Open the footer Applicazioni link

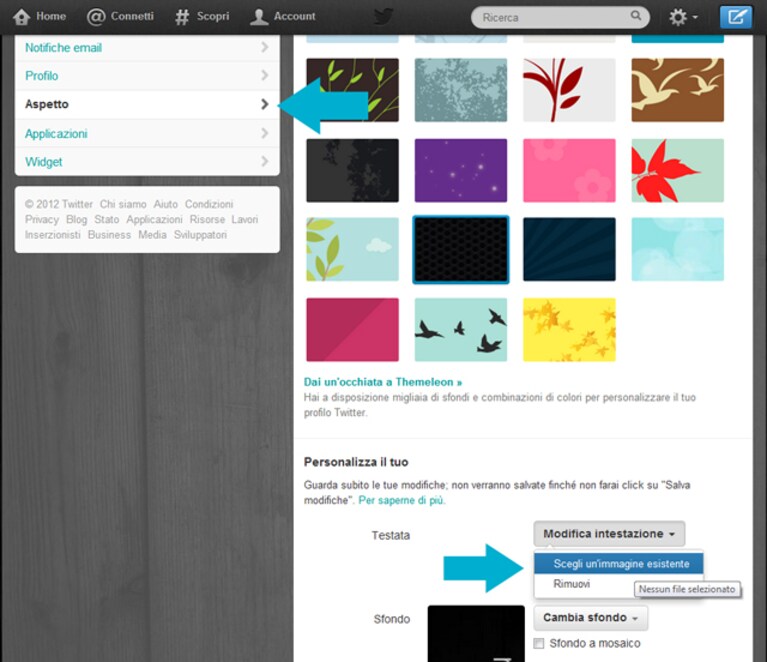click(x=154, y=220)
